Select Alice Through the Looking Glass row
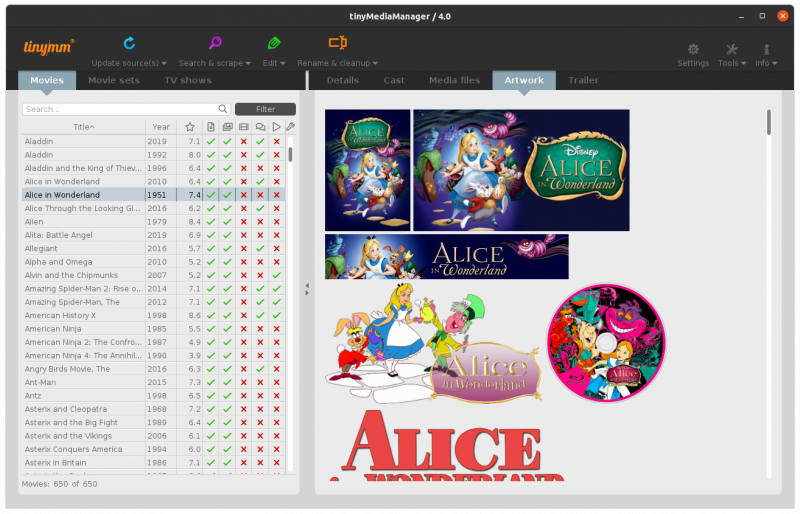 (154, 208)
